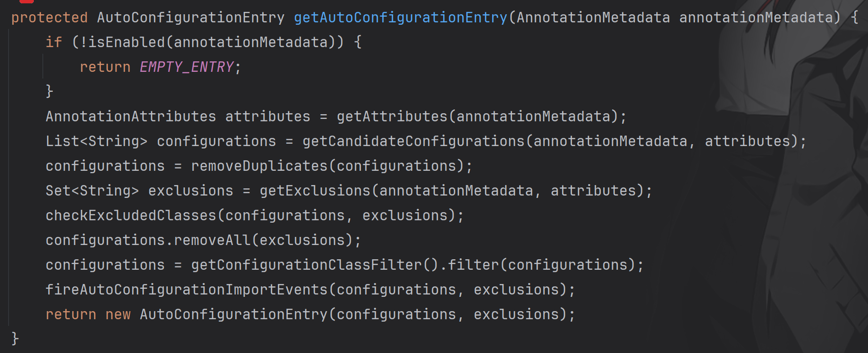Click the getCandidateConfigurations method call
Screen dimensions: 868x353
click(x=414, y=141)
